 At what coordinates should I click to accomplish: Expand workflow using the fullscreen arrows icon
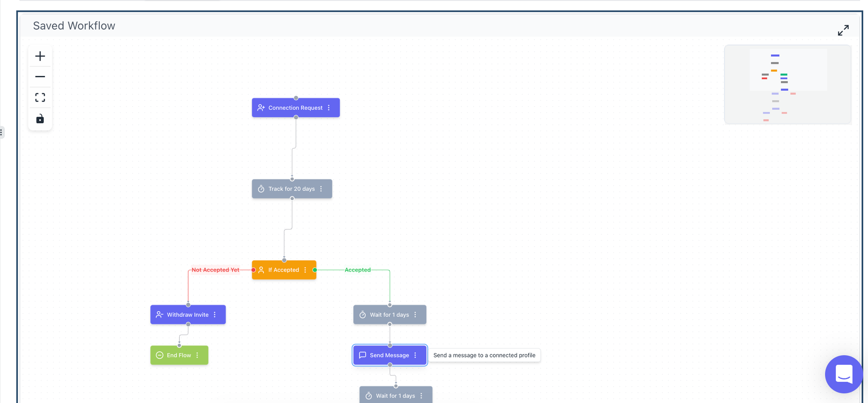[843, 30]
